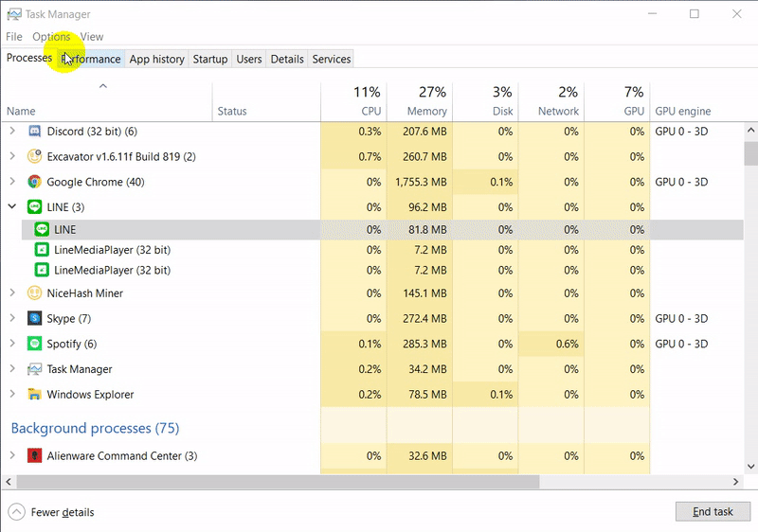This screenshot has width=758, height=532.
Task: Click the Discord app icon
Action: (x=35, y=132)
